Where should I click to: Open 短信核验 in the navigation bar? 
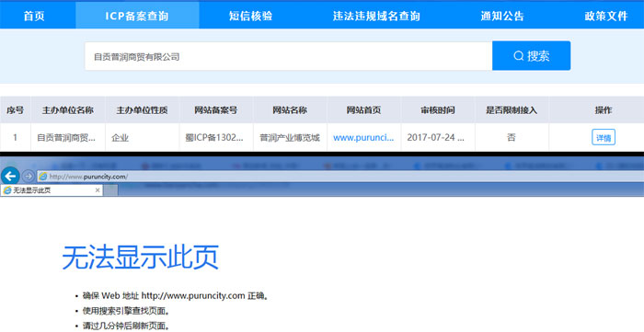[x=250, y=16]
